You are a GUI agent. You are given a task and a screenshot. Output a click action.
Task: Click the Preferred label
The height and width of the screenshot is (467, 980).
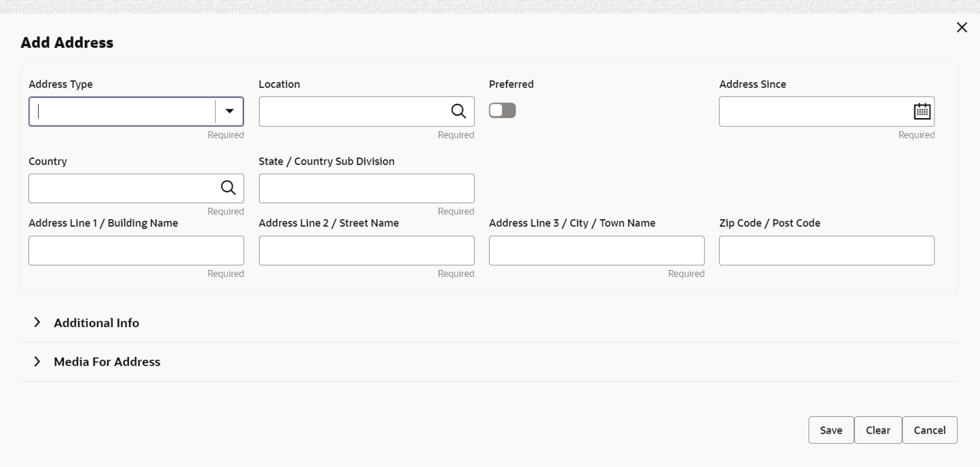pyautogui.click(x=511, y=84)
